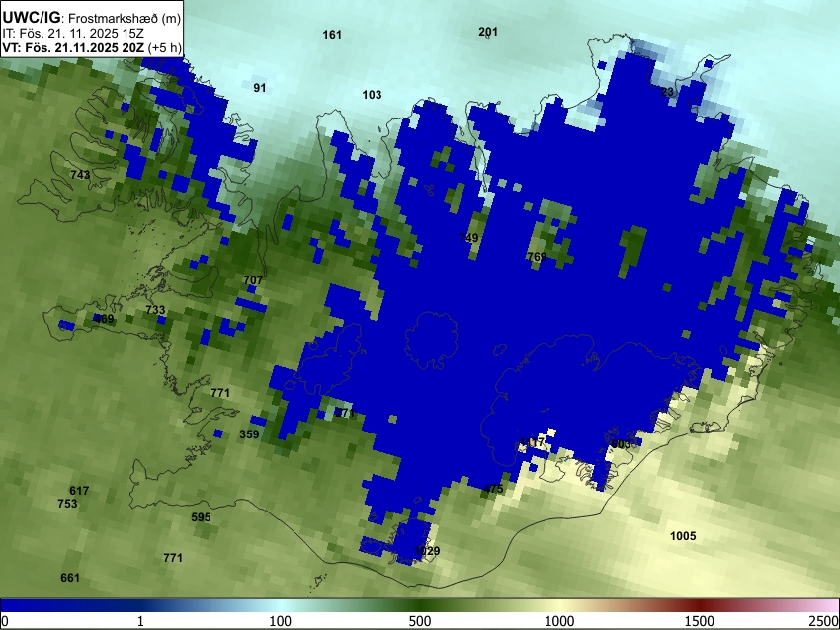Image resolution: width=840 pixels, height=630 pixels.
Task: Click the colour scale label 0
Action: tap(5, 621)
